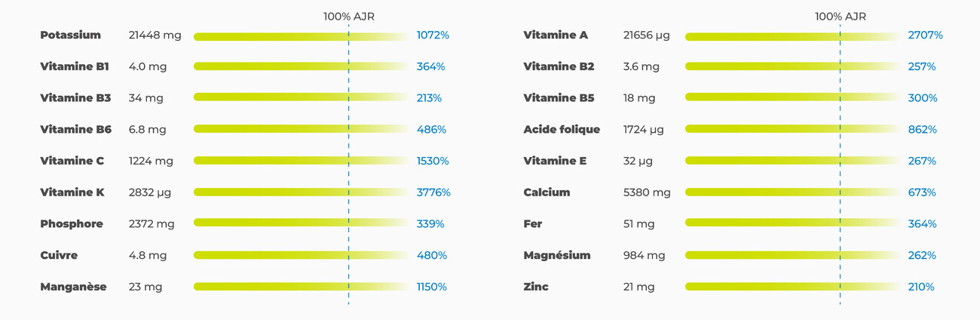980x320 pixels.
Task: Select the Phosphore label
Action: [72, 224]
